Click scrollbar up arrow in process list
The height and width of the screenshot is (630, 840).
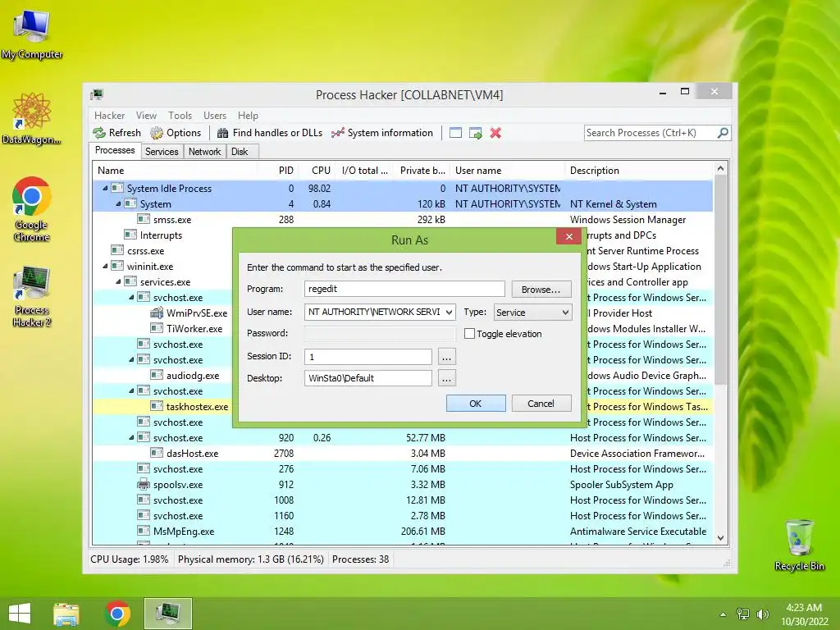pos(720,168)
